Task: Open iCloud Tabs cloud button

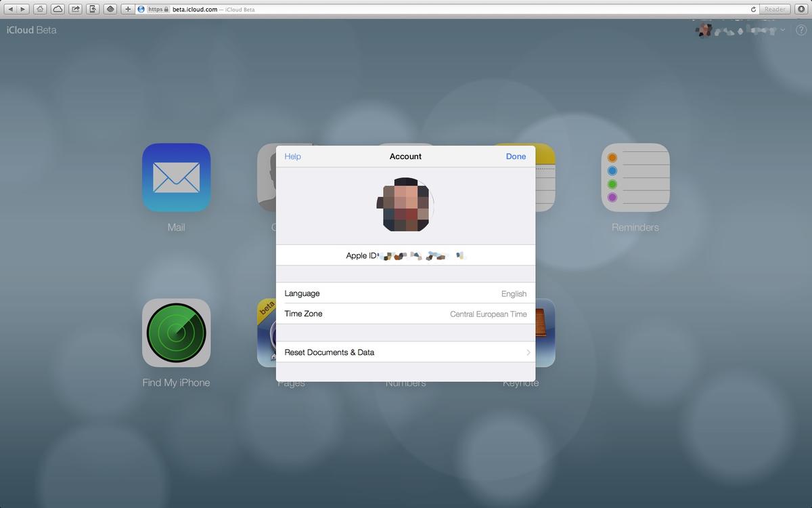Action: pos(58,9)
